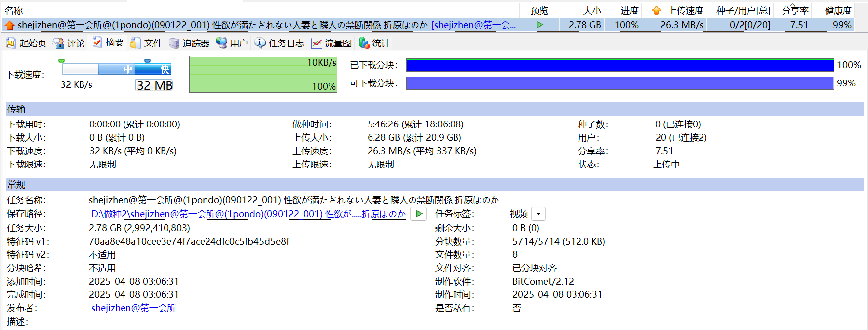
Task: Click the orange upload arrow task icon
Action: pyautogui.click(x=9, y=25)
